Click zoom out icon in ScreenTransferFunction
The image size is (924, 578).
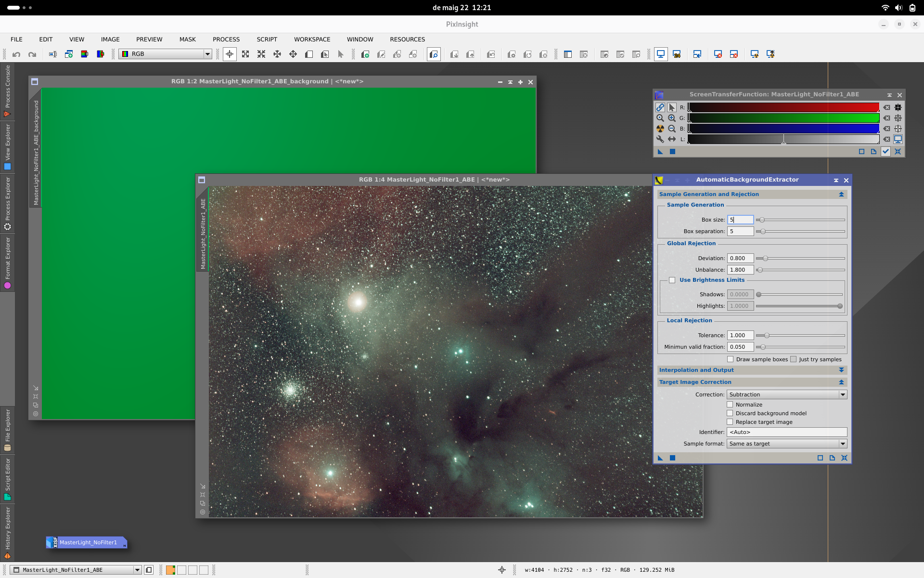672,129
